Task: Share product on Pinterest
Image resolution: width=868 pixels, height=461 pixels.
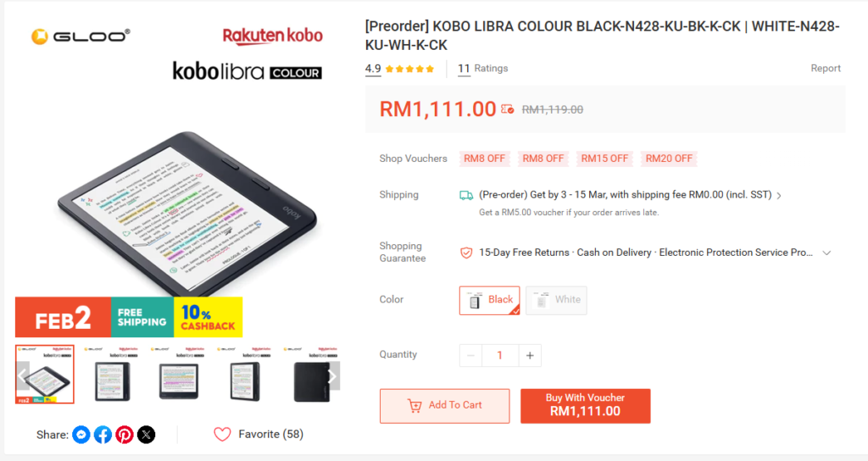Action: coord(125,435)
